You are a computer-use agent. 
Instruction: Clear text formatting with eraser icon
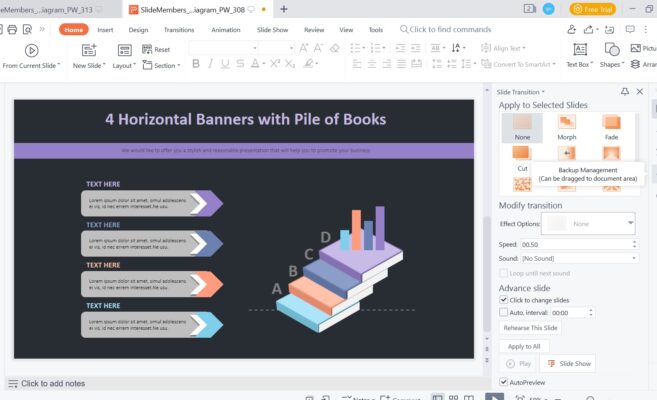coord(334,48)
